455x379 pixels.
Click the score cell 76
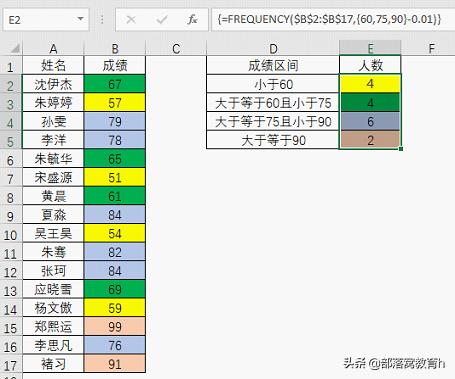[x=115, y=345]
